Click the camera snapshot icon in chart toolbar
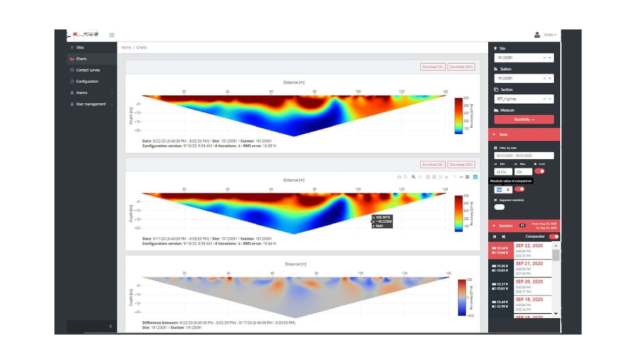 [399, 177]
